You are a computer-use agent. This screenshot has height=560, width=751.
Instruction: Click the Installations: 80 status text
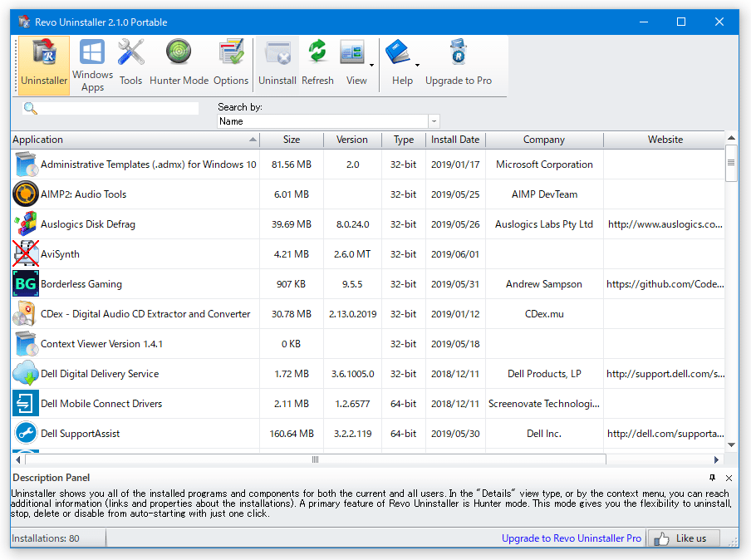coord(46,538)
